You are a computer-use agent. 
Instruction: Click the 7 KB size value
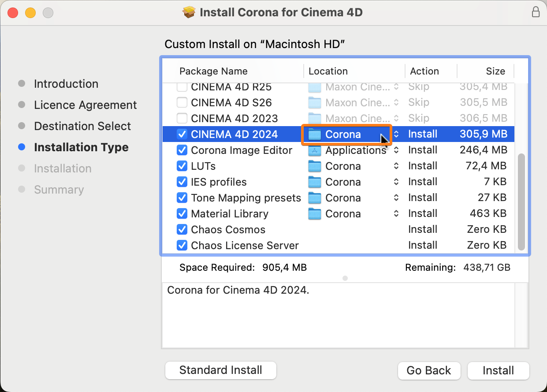[495, 182]
